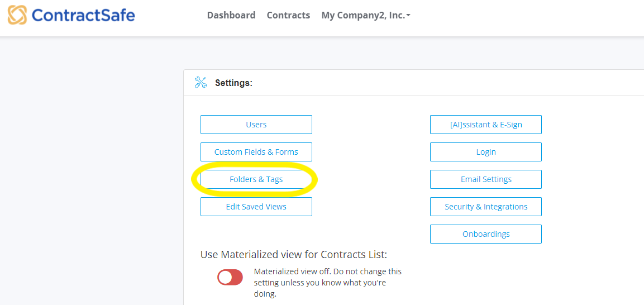
Task: Click the caret arrow beside My Company2, Inc.
Action: (x=408, y=16)
